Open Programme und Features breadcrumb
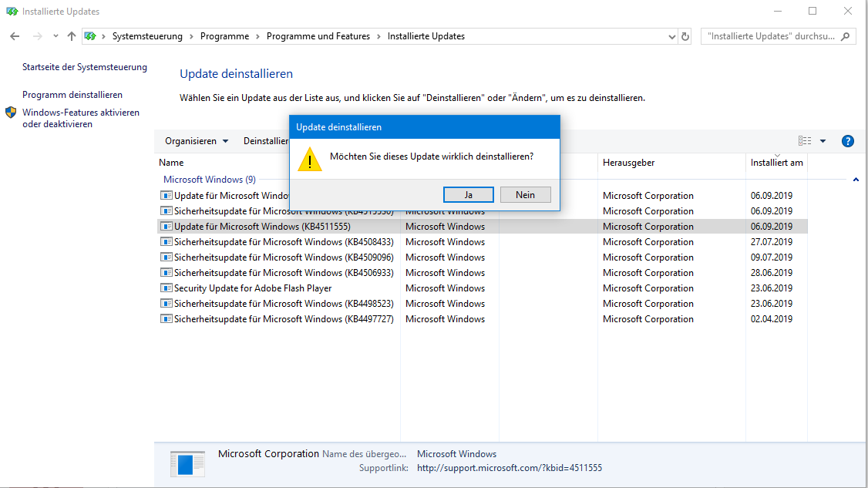The image size is (868, 488). coord(318,36)
